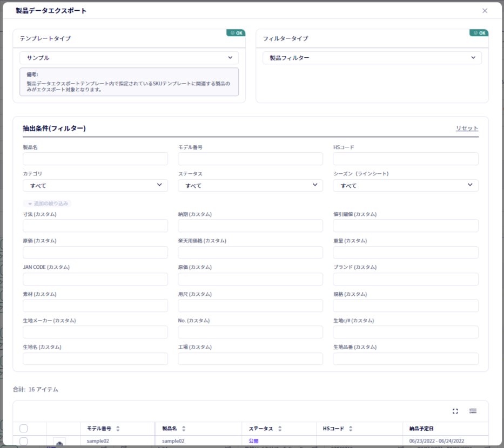504x448 pixels.
Task: Click the 値引閾値 (カスタム) field
Action: click(x=406, y=226)
